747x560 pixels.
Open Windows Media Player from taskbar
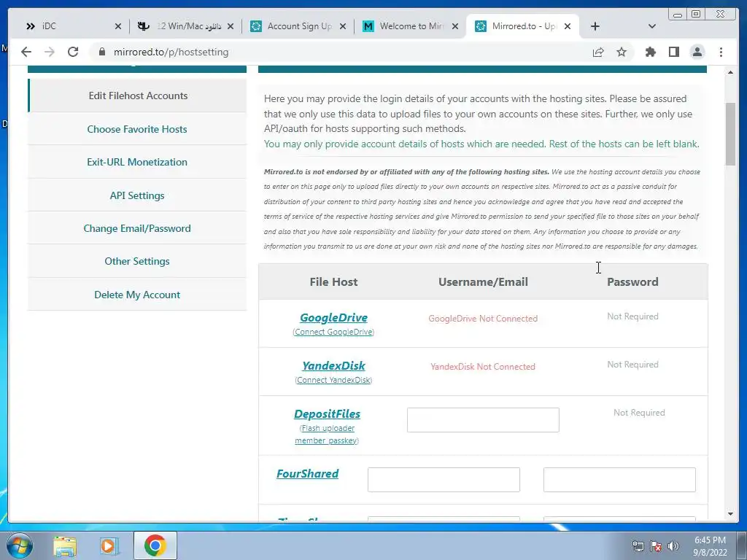click(x=109, y=545)
